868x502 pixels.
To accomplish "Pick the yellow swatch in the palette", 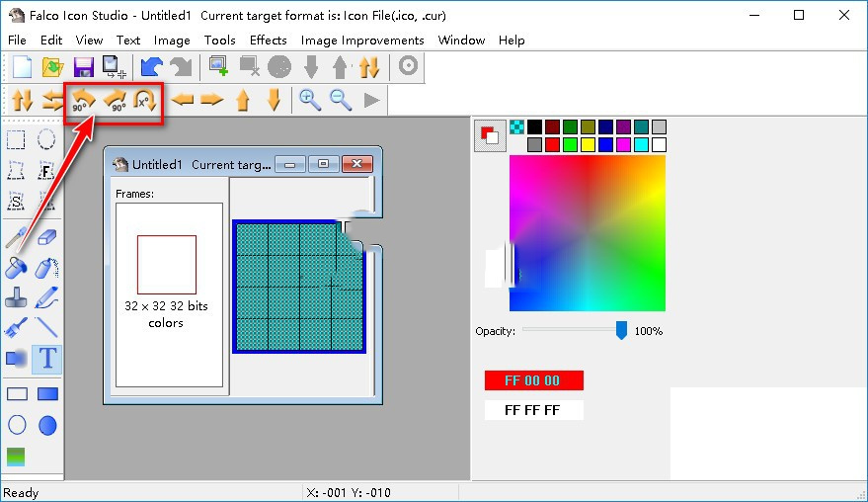I will pos(589,144).
